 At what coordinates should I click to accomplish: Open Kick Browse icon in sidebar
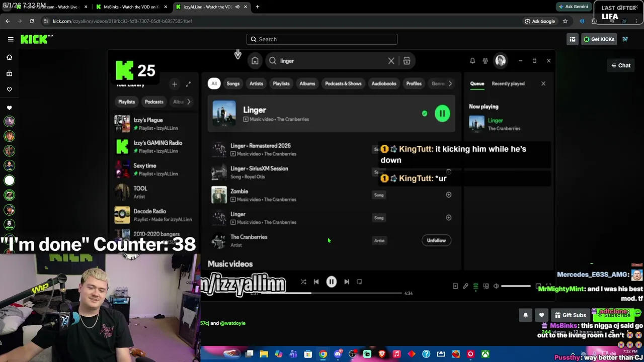pyautogui.click(x=9, y=73)
